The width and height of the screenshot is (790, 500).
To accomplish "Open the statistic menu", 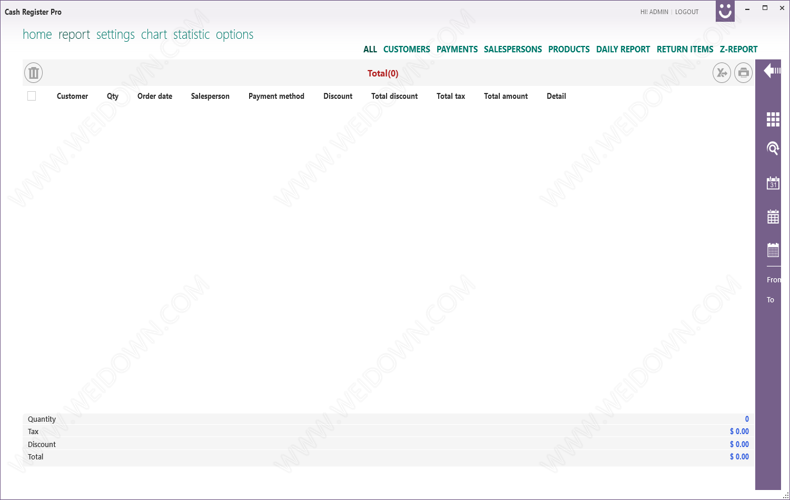I will tap(191, 35).
